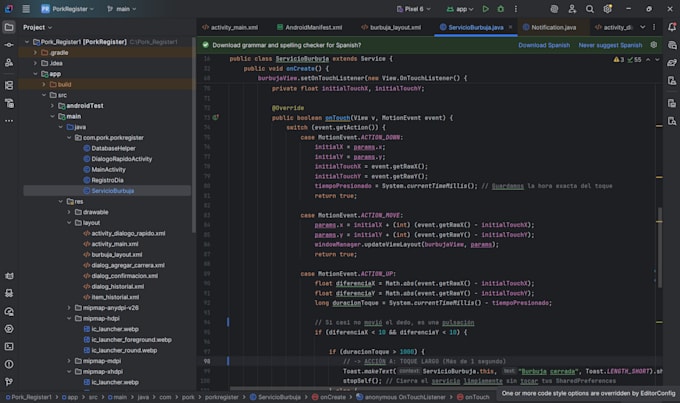Image resolution: width=680 pixels, height=403 pixels.
Task: Click onCreate breadcrumb in navigation bar
Action: pyautogui.click(x=328, y=397)
